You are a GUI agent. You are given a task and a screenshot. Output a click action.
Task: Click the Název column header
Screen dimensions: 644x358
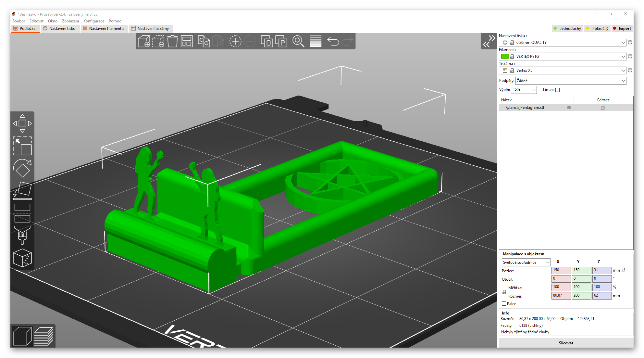click(531, 100)
